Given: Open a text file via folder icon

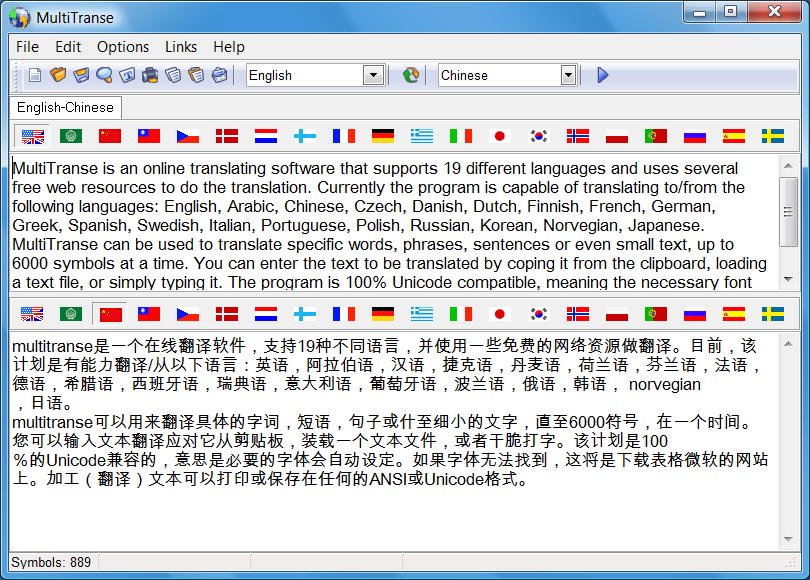Looking at the screenshot, I should pos(58,75).
